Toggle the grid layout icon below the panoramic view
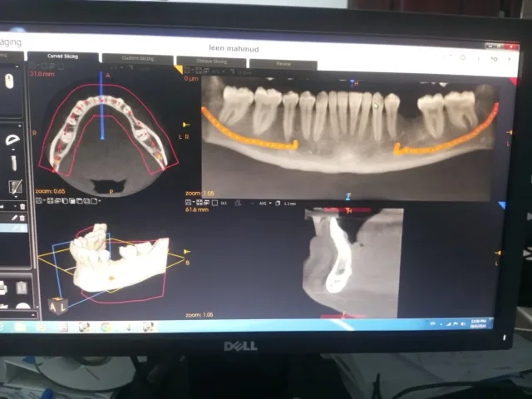 coord(199,203)
